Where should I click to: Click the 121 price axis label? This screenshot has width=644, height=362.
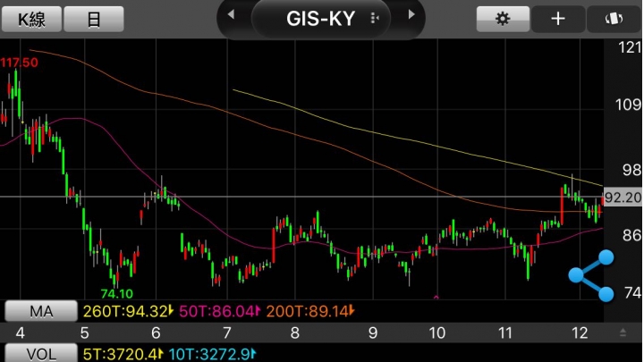630,47
